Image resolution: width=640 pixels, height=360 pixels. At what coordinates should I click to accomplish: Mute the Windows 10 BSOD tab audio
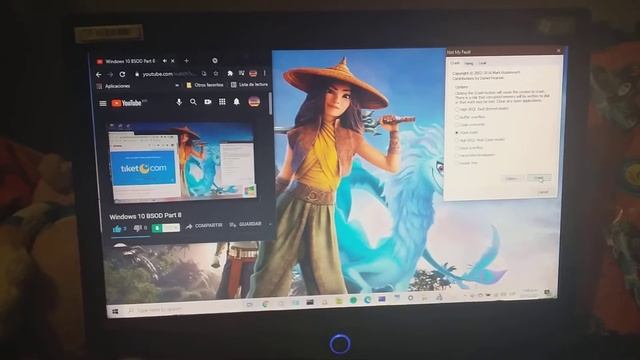click(x=164, y=61)
